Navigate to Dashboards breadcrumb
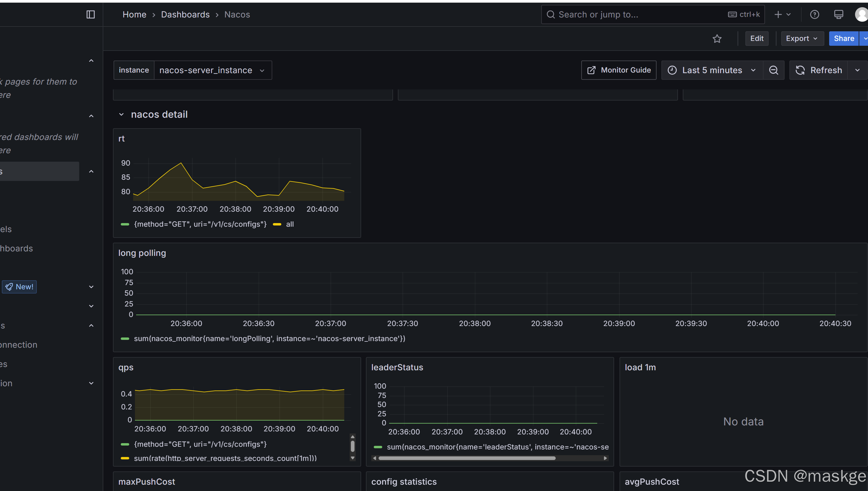Viewport: 868px width, 491px height. coord(185,14)
